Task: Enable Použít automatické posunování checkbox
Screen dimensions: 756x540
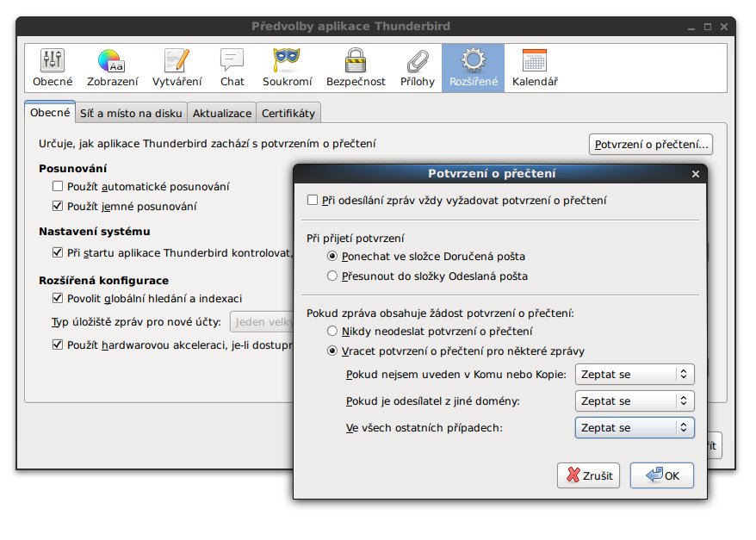Action: [x=58, y=186]
